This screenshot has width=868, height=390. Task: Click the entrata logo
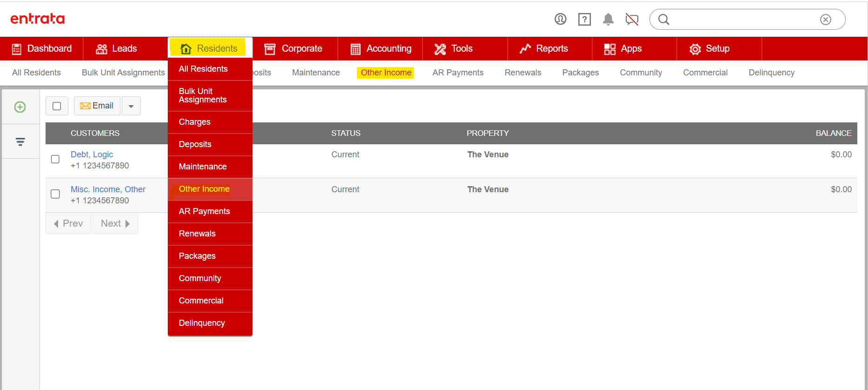coord(38,19)
